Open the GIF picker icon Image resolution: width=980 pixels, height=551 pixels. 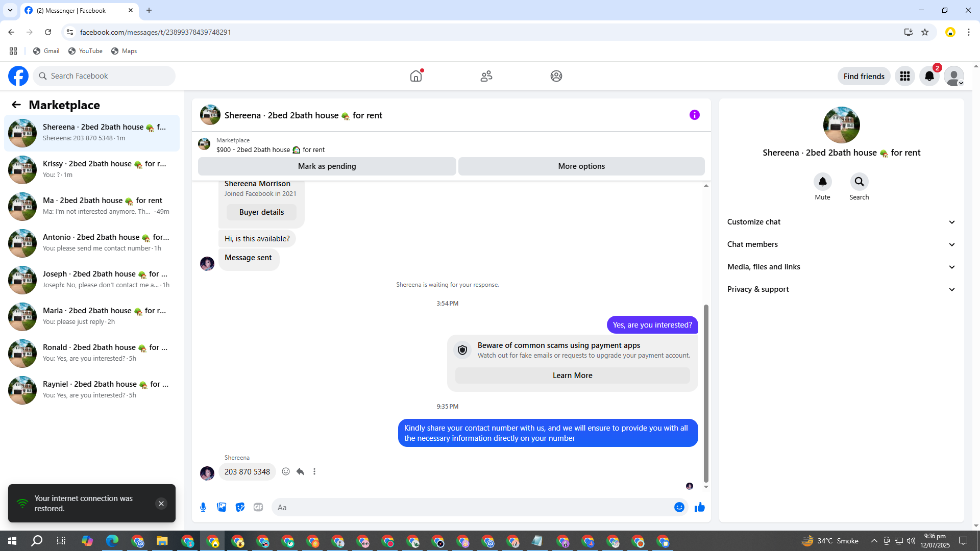258,507
